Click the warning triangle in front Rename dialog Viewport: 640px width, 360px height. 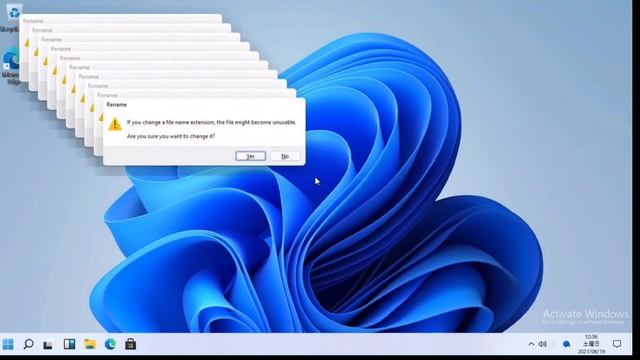click(x=115, y=124)
